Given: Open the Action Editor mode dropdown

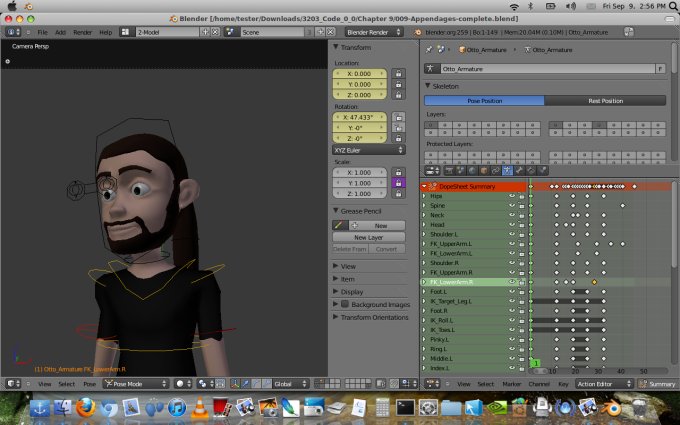Looking at the screenshot, I should [605, 384].
